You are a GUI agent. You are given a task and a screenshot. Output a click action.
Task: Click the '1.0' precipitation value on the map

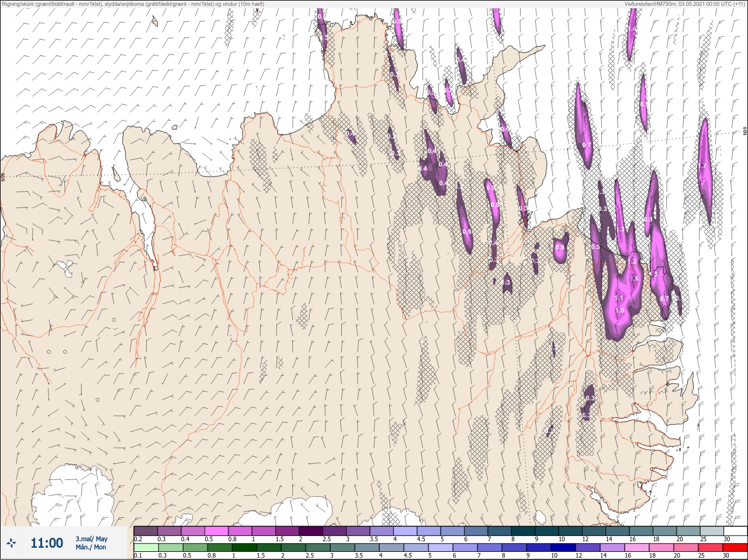[619, 310]
